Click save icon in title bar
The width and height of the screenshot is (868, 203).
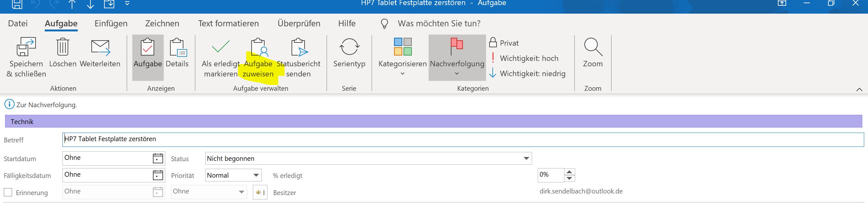coord(17,3)
